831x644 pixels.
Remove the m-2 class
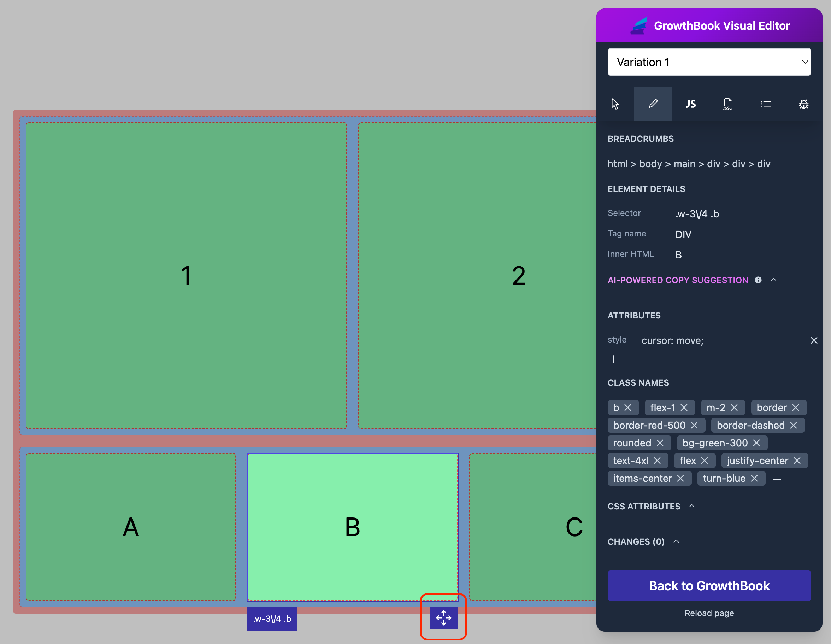tap(734, 408)
